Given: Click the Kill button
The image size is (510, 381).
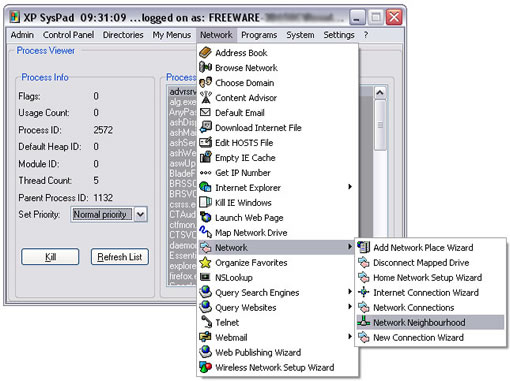Looking at the screenshot, I should click(x=50, y=257).
